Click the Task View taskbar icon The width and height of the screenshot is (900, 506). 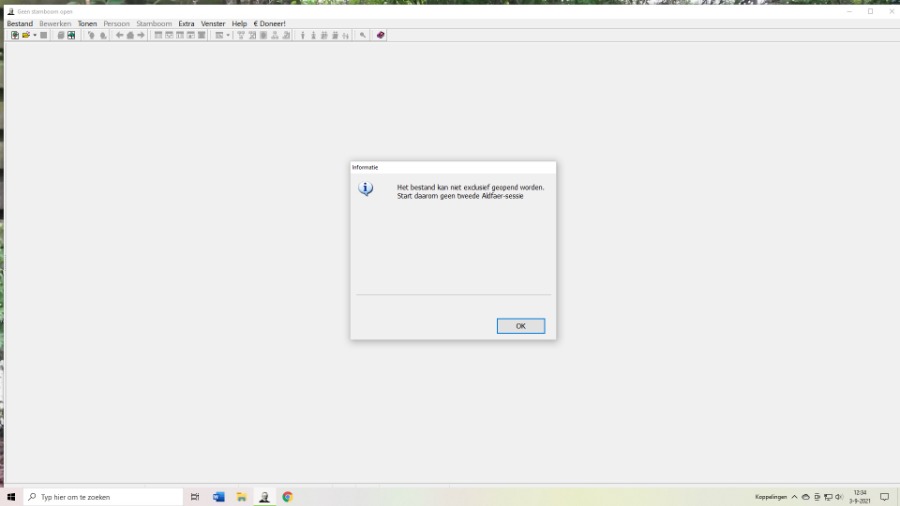195,497
